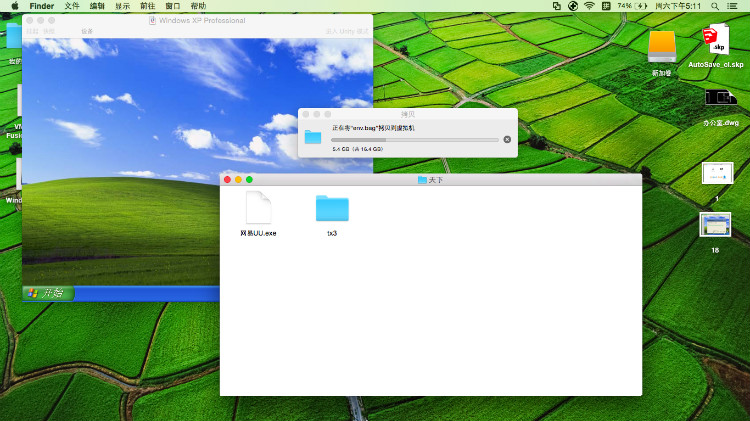
Task: Click the tx3 folder name label
Action: tap(332, 233)
